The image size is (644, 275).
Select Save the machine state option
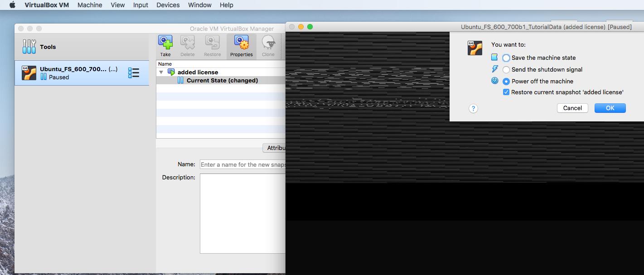(506, 58)
